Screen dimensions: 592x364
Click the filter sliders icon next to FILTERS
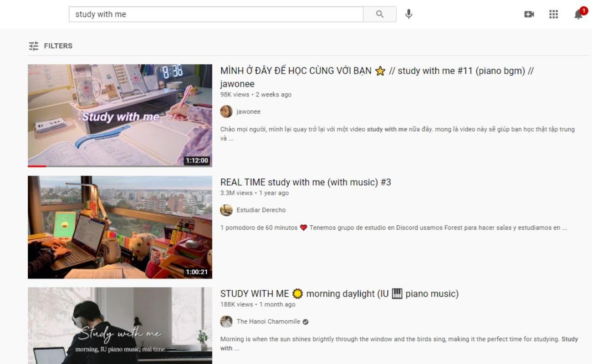click(33, 45)
